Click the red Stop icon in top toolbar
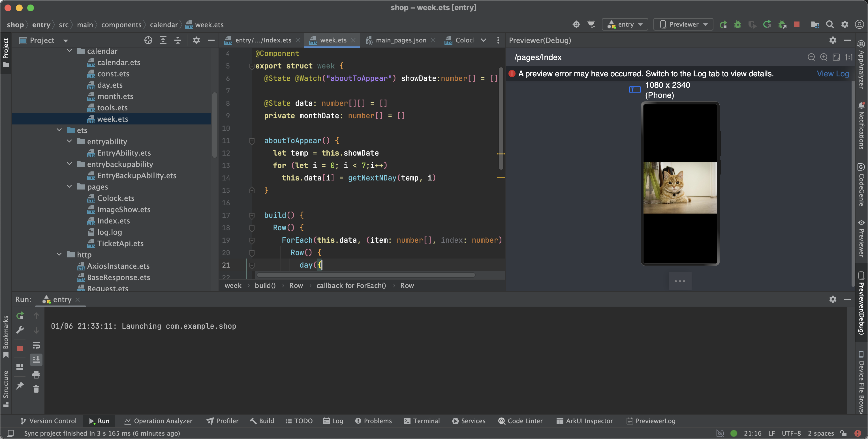 [x=797, y=25]
